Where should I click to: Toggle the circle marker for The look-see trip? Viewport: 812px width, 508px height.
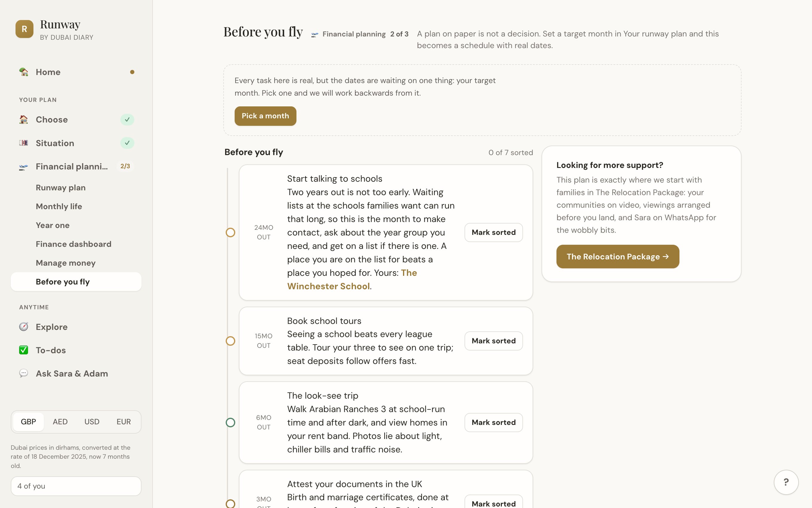coord(230,422)
